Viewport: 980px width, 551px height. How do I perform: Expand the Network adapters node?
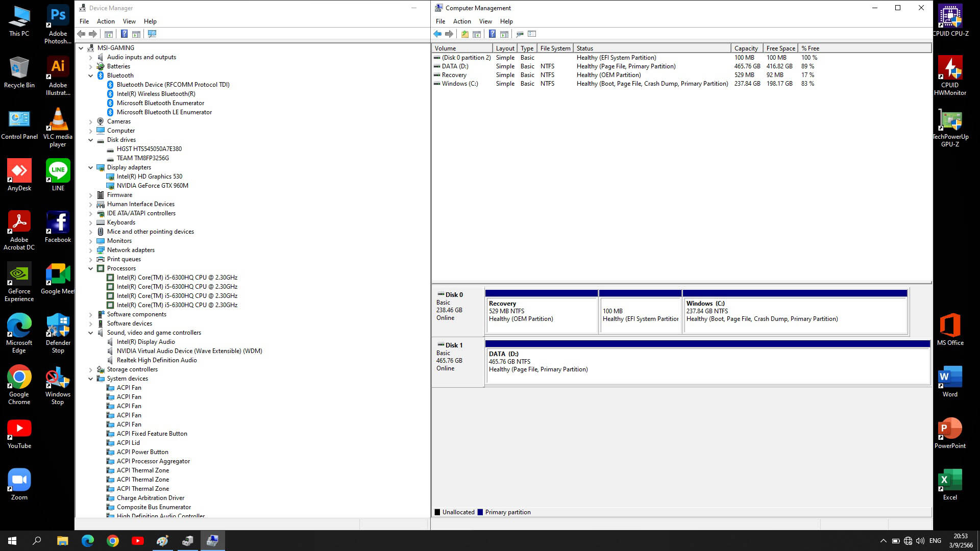coord(91,250)
